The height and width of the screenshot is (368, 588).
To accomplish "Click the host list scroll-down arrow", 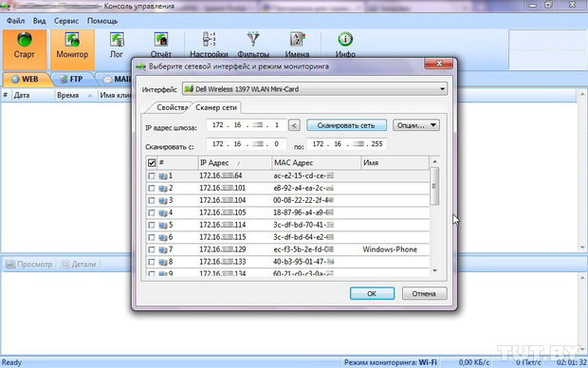I will pos(434,270).
